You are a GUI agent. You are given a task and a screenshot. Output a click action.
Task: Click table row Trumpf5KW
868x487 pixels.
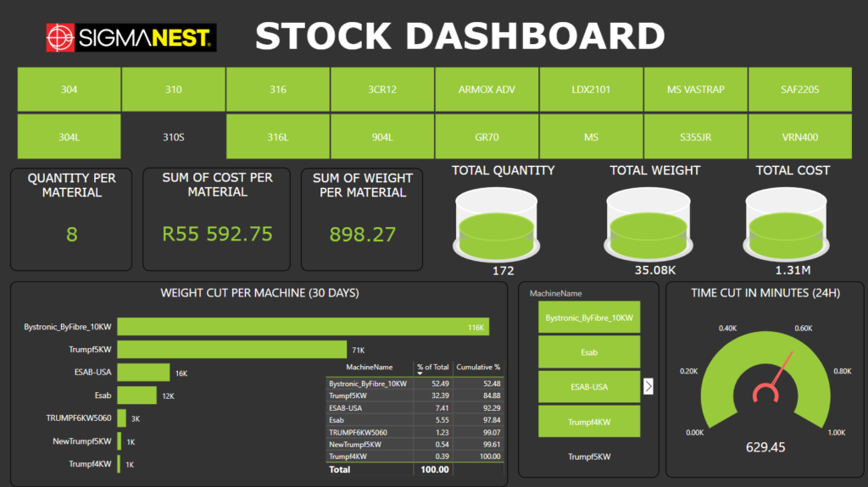point(415,396)
